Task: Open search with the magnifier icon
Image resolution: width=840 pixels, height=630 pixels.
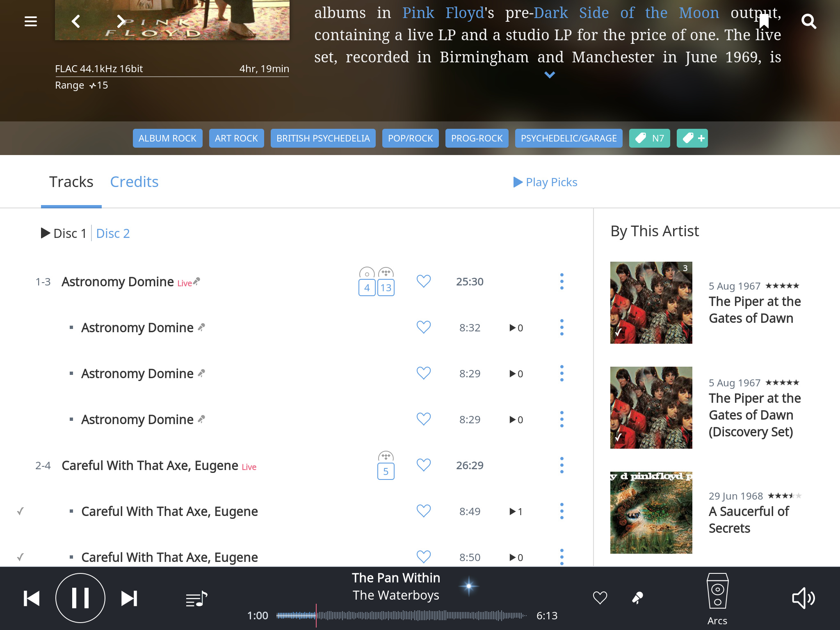Action: [x=809, y=21]
